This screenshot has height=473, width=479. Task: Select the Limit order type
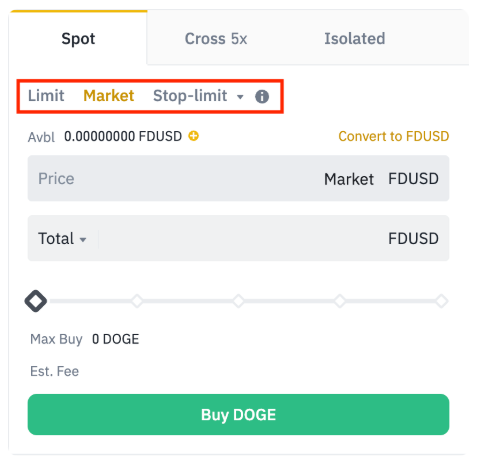[46, 96]
